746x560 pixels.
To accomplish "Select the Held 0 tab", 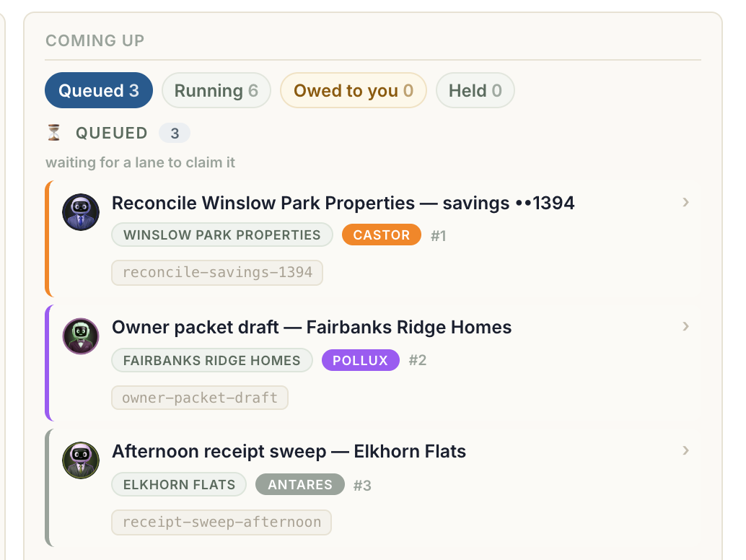I will (475, 90).
